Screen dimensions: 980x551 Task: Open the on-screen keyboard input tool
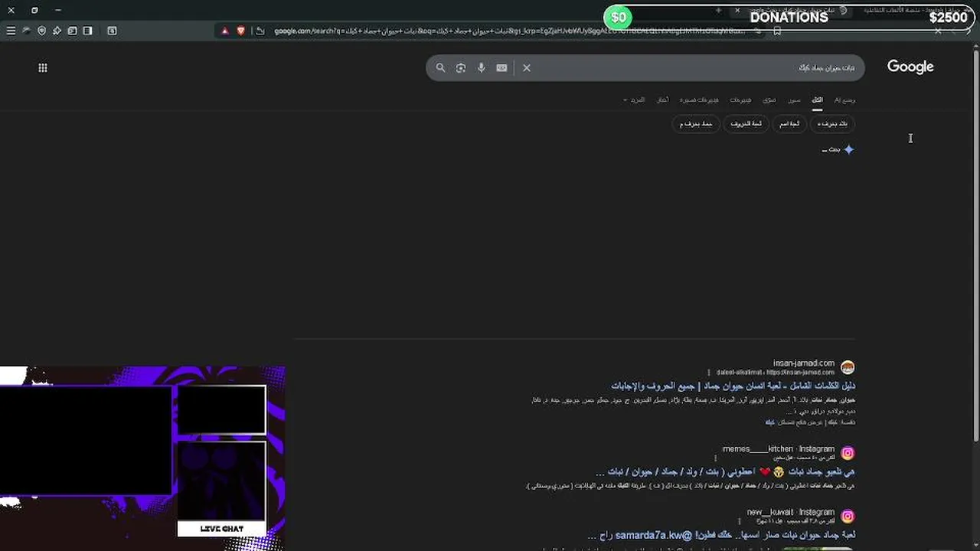point(501,67)
